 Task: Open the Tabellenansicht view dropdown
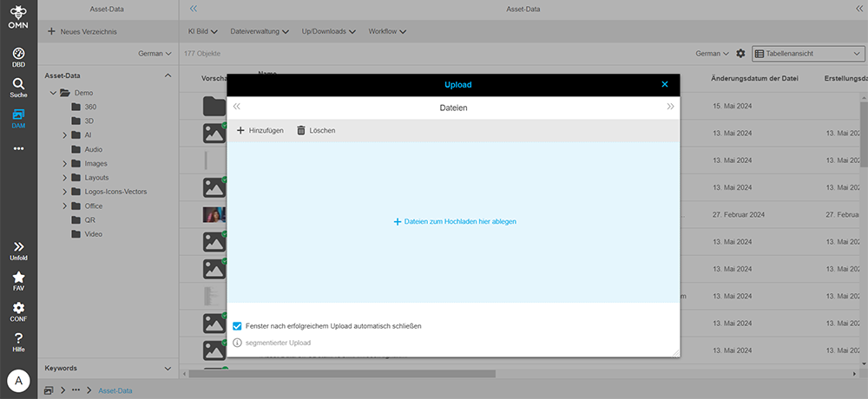tap(807, 54)
